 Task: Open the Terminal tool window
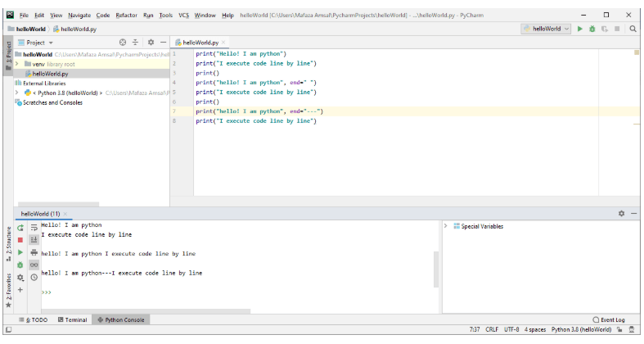tap(72, 319)
